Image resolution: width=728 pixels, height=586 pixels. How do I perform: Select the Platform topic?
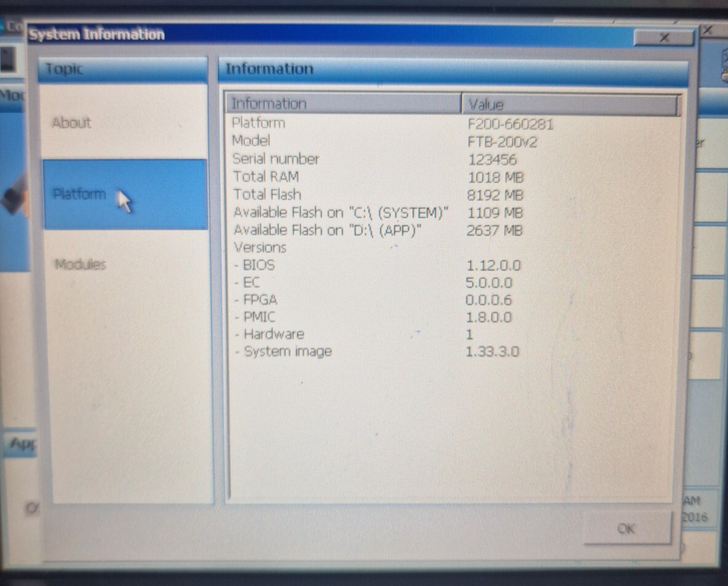(79, 194)
